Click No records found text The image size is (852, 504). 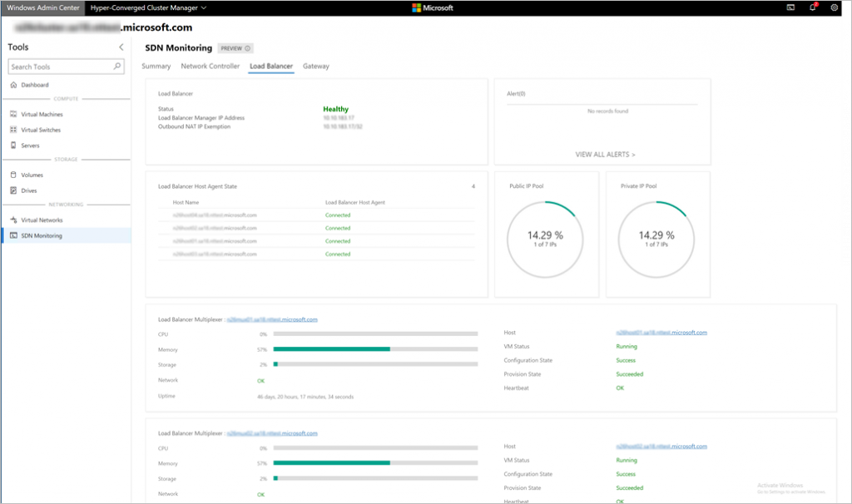pyautogui.click(x=607, y=111)
